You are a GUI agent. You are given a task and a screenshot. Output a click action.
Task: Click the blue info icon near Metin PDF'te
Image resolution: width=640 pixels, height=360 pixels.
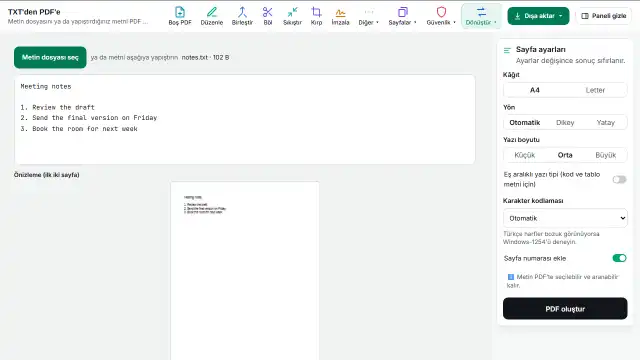[510, 277]
